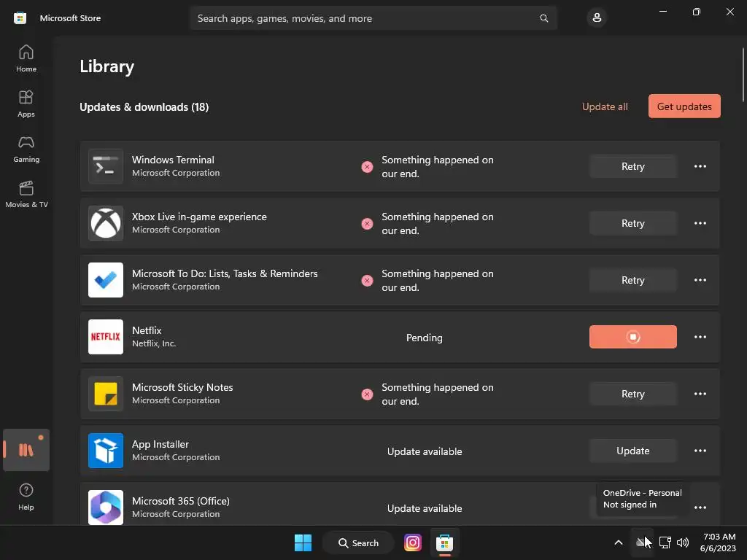The image size is (747, 560).
Task: Click the Microsoft To Do app icon
Action: point(106,280)
